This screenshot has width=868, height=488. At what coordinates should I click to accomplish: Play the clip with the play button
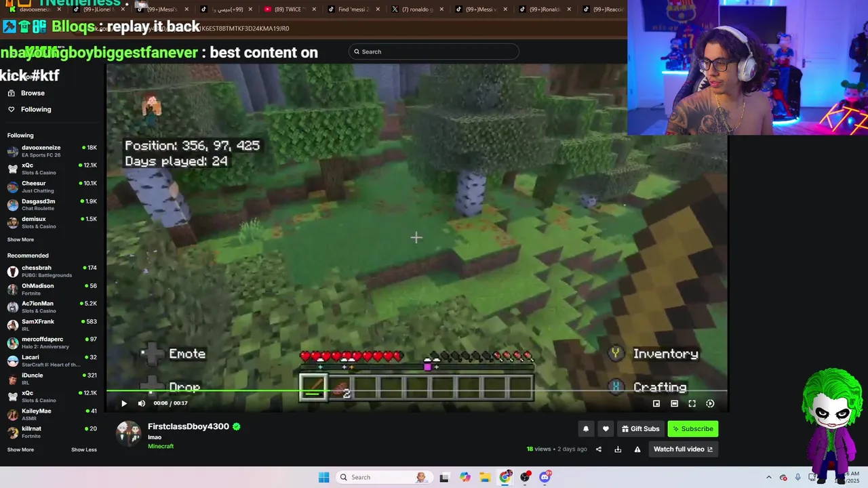coord(123,403)
